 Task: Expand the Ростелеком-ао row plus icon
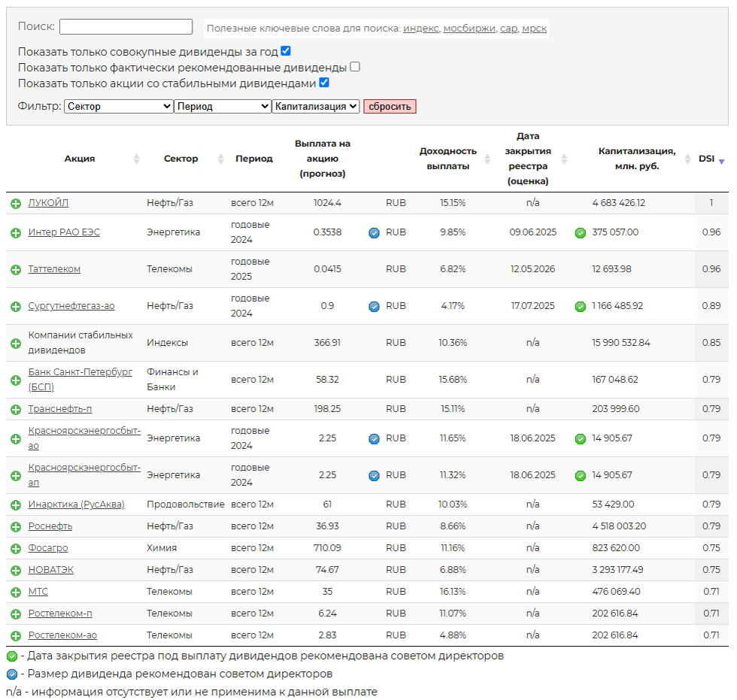[16, 636]
